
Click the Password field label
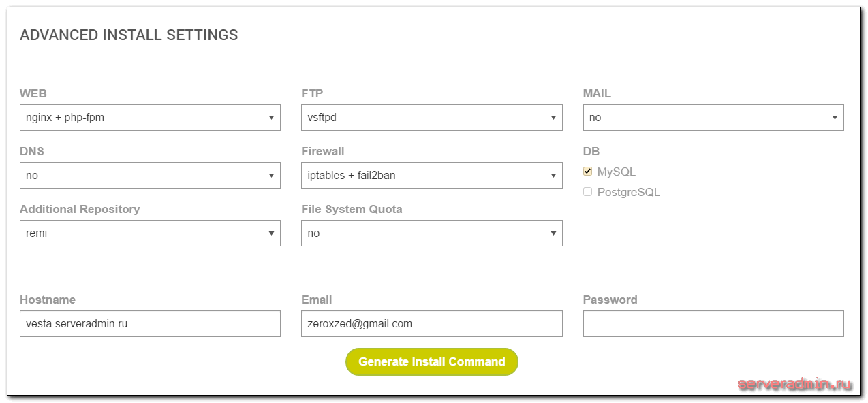(x=610, y=300)
